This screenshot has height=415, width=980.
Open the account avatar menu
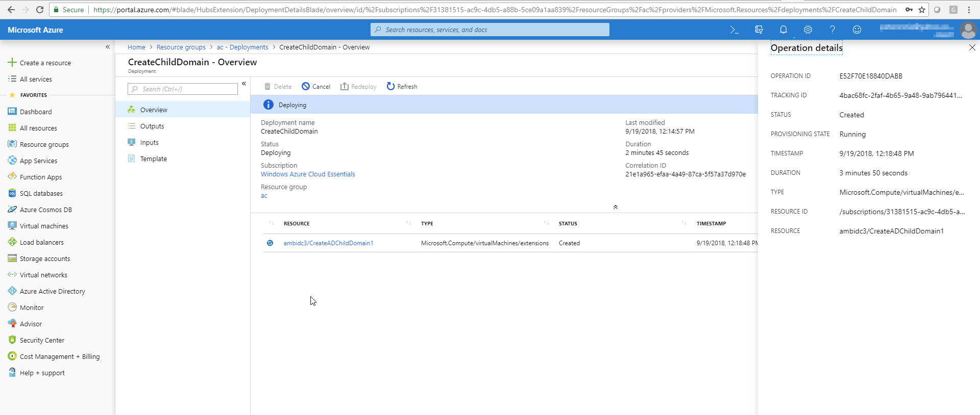point(968,30)
